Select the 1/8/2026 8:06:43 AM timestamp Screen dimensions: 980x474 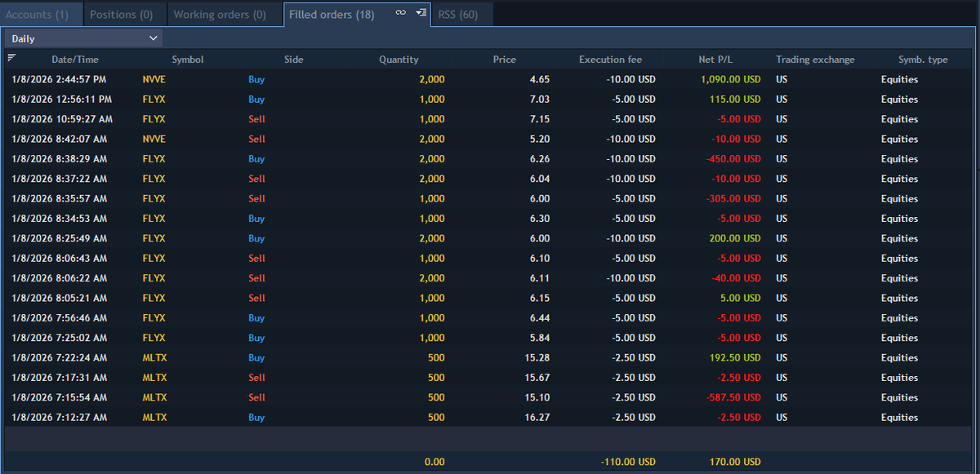tap(60, 258)
